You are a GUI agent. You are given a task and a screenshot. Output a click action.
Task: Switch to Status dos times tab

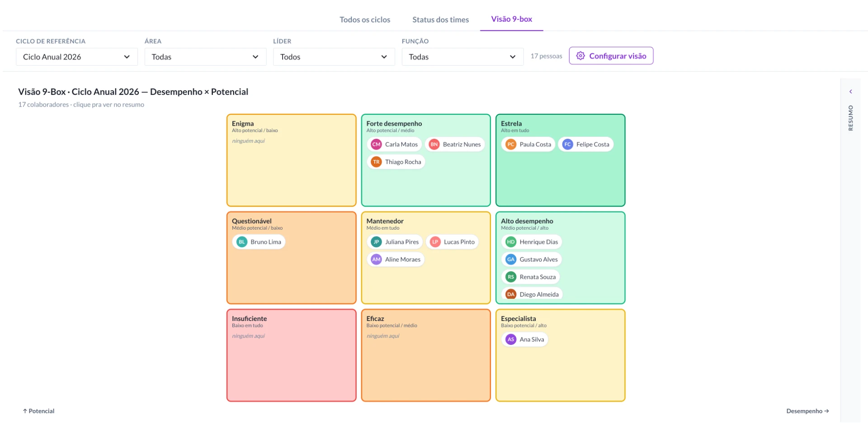click(x=440, y=19)
